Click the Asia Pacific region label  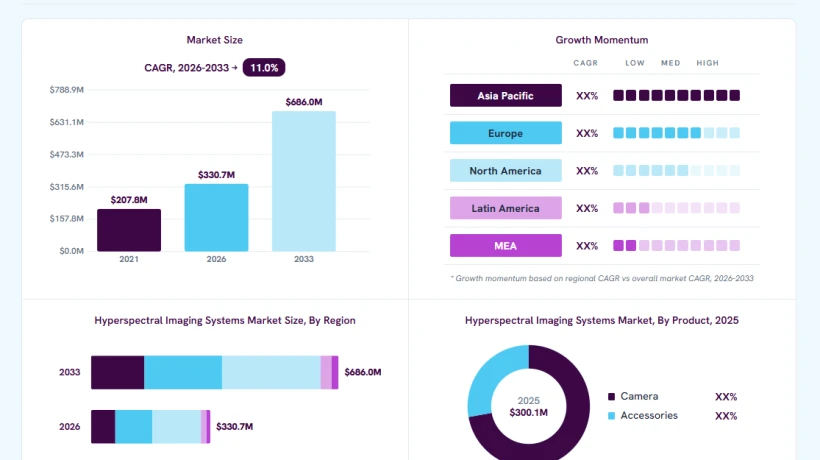[x=506, y=96]
